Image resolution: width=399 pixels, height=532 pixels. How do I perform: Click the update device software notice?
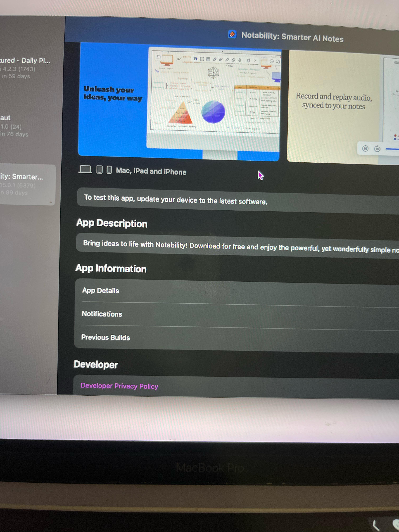coord(238,201)
